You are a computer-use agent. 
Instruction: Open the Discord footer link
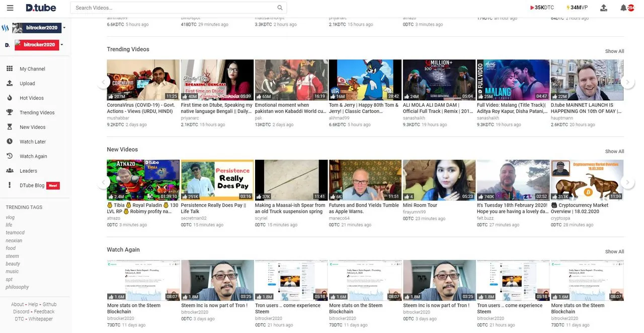coord(21,312)
